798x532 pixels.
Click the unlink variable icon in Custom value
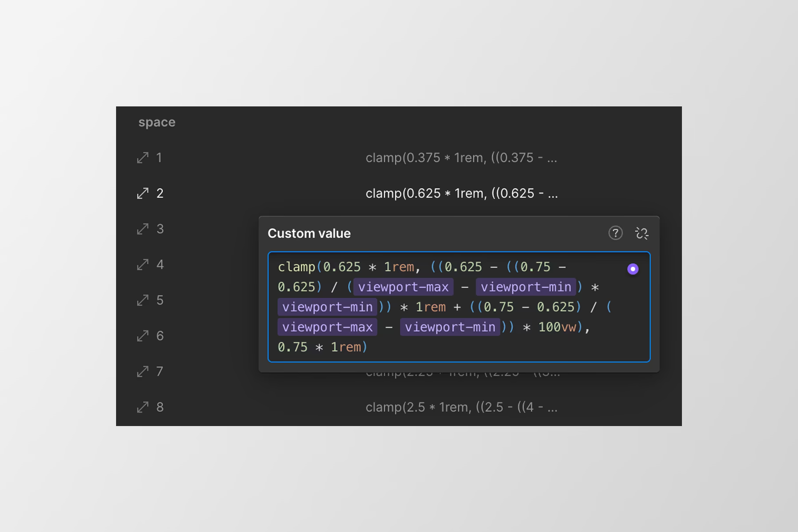pyautogui.click(x=641, y=233)
